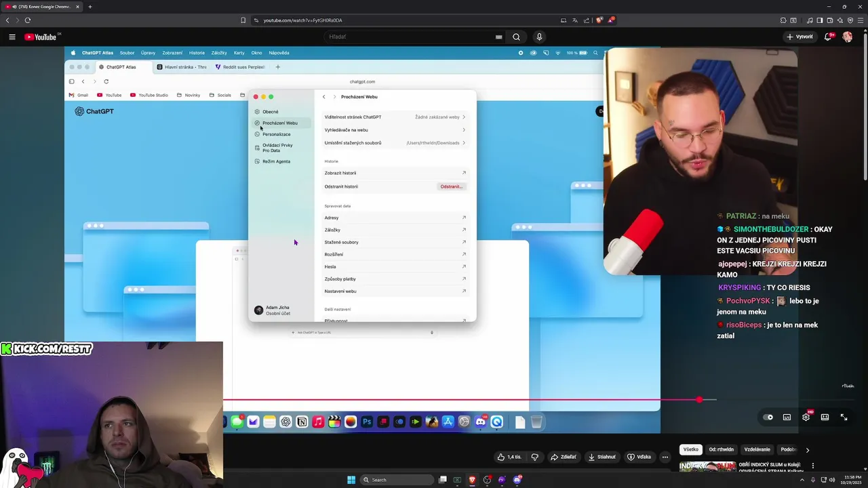868x488 pixels.
Task: Start voice search with microphone icon
Action: click(539, 37)
